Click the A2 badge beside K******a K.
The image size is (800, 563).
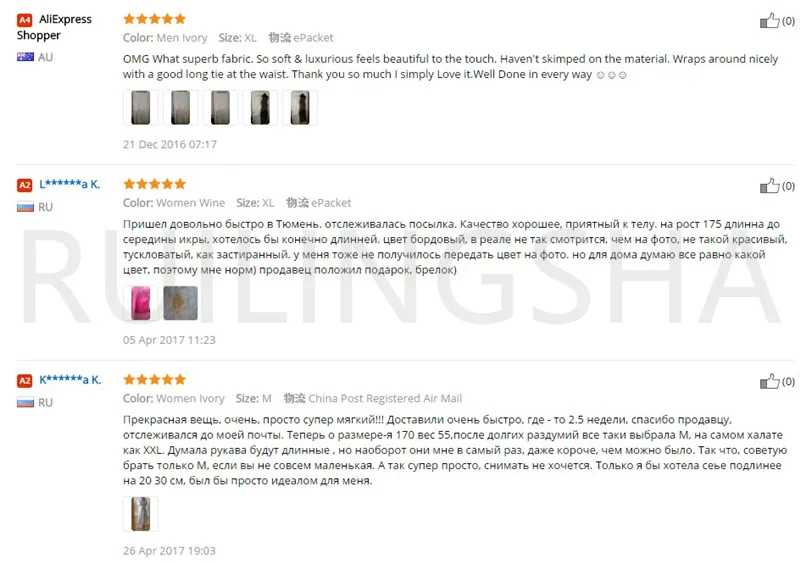(24, 380)
